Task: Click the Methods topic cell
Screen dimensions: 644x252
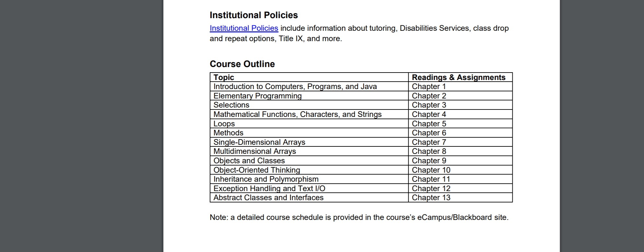Action: [x=309, y=133]
